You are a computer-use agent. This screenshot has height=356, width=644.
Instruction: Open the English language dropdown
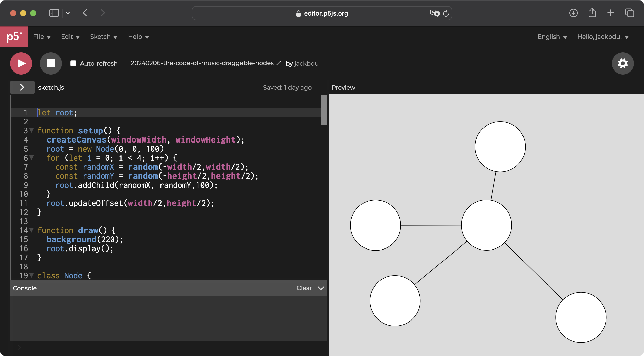click(552, 37)
